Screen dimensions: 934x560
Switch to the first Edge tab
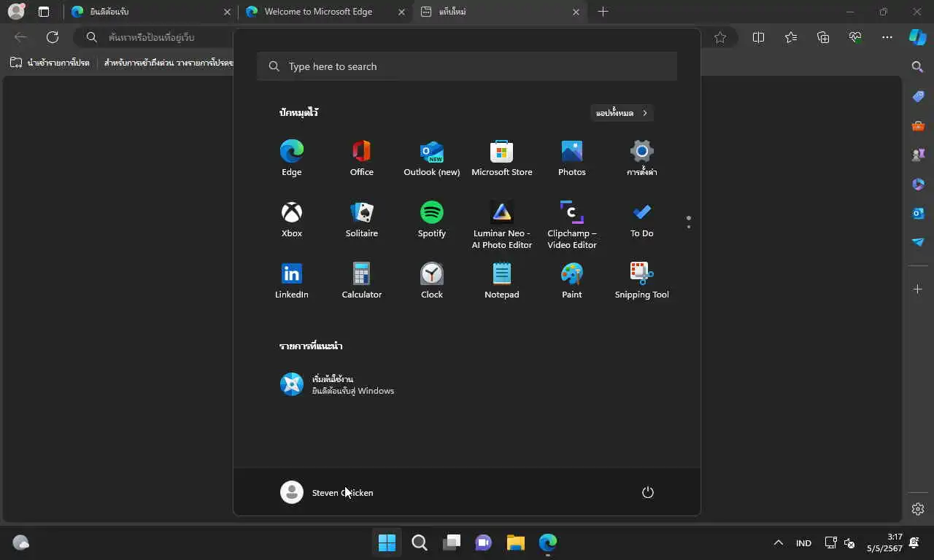152,12
